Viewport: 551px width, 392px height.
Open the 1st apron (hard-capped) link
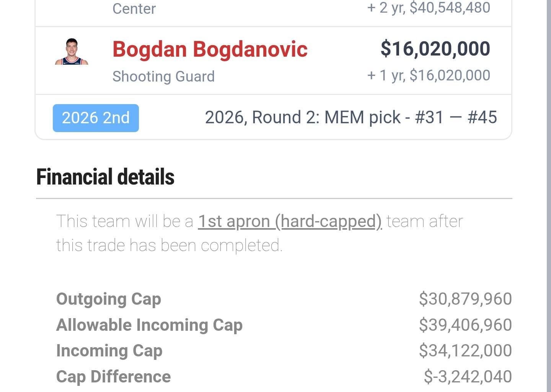pyautogui.click(x=290, y=221)
